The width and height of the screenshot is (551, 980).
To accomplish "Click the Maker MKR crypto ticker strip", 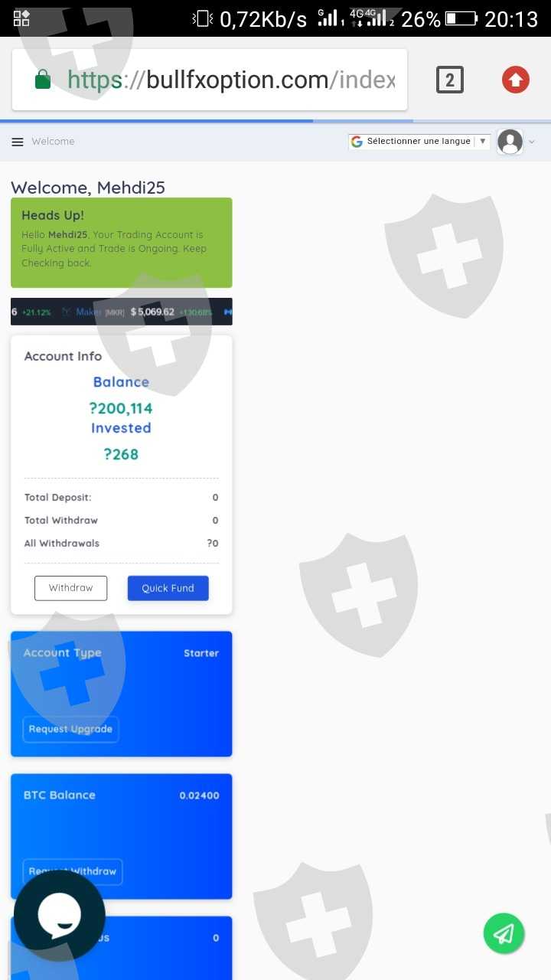I will point(122,312).
